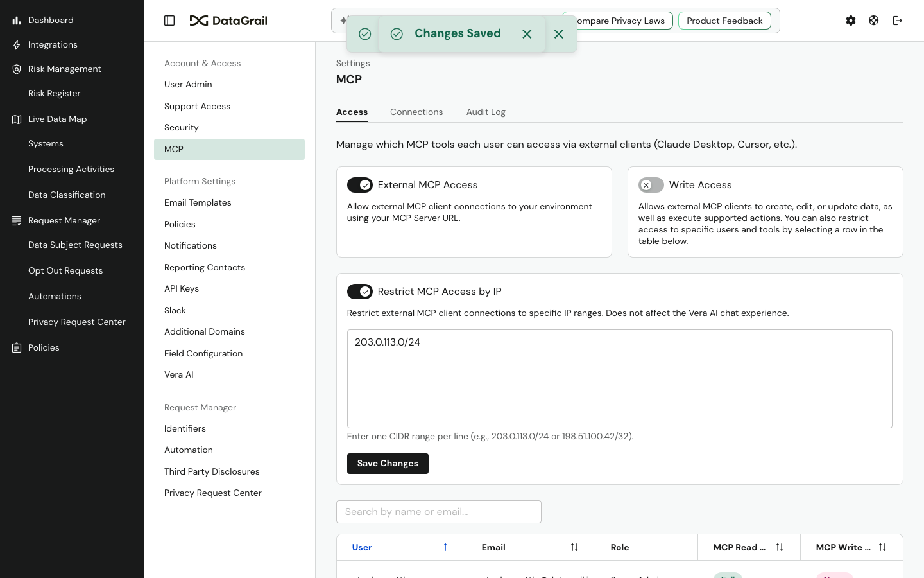The width and height of the screenshot is (924, 578).
Task: Open Systems in the dark sidebar
Action: pos(46,143)
